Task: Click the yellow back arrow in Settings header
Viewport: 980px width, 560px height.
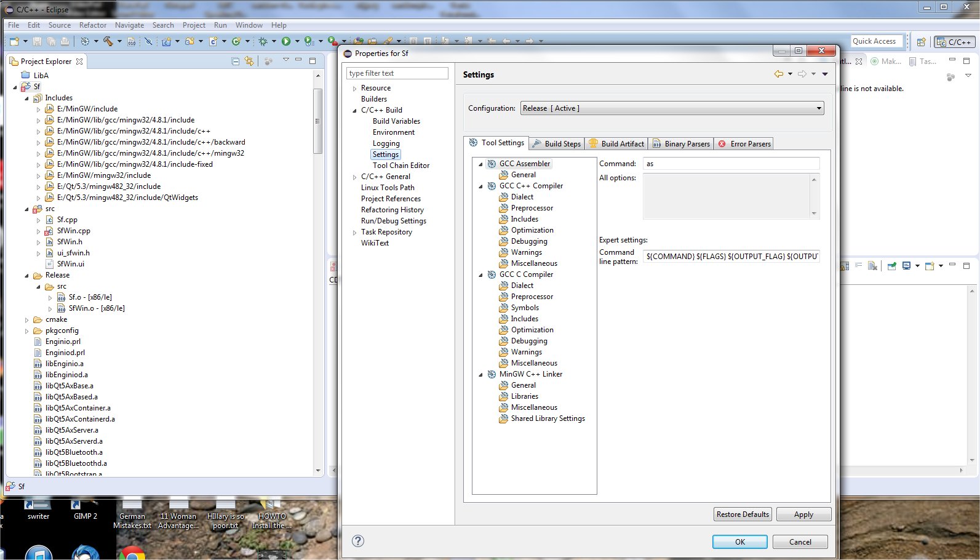Action: 779,74
